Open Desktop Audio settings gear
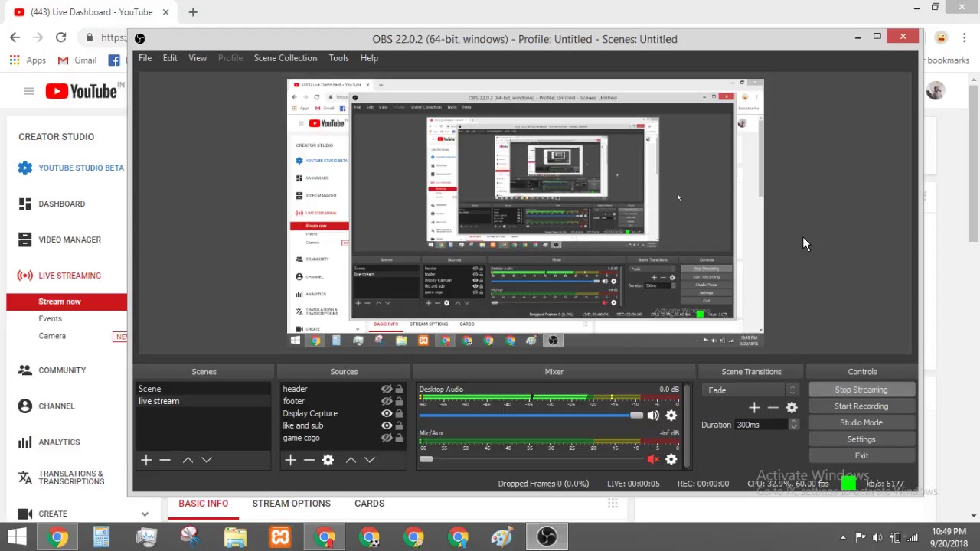The width and height of the screenshot is (980, 551). pos(671,416)
